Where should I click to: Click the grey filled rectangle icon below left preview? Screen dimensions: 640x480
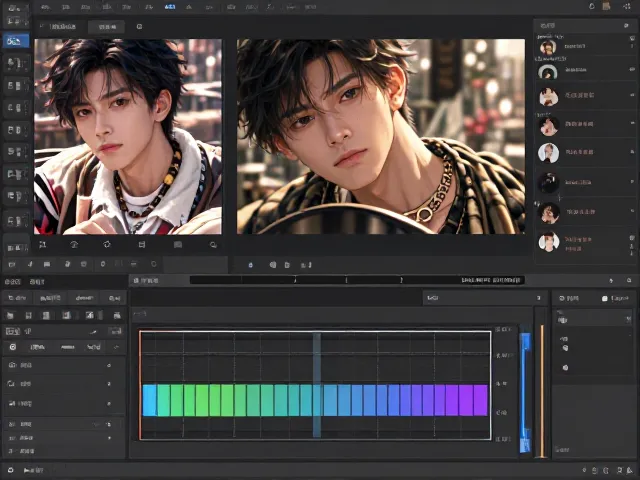(x=178, y=244)
